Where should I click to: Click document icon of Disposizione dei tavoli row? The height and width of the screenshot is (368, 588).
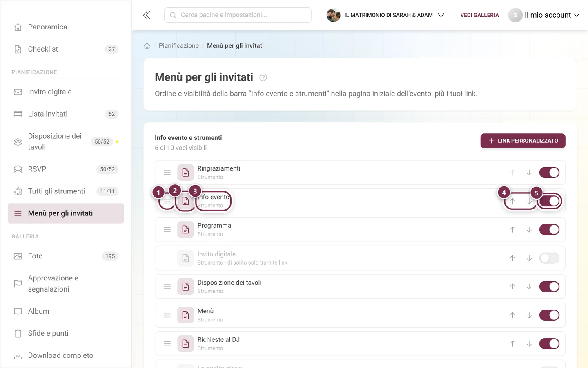pos(185,287)
